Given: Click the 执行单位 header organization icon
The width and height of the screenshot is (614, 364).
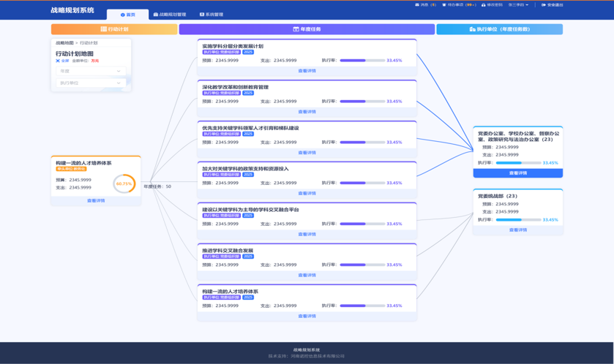Looking at the screenshot, I should click(x=472, y=29).
